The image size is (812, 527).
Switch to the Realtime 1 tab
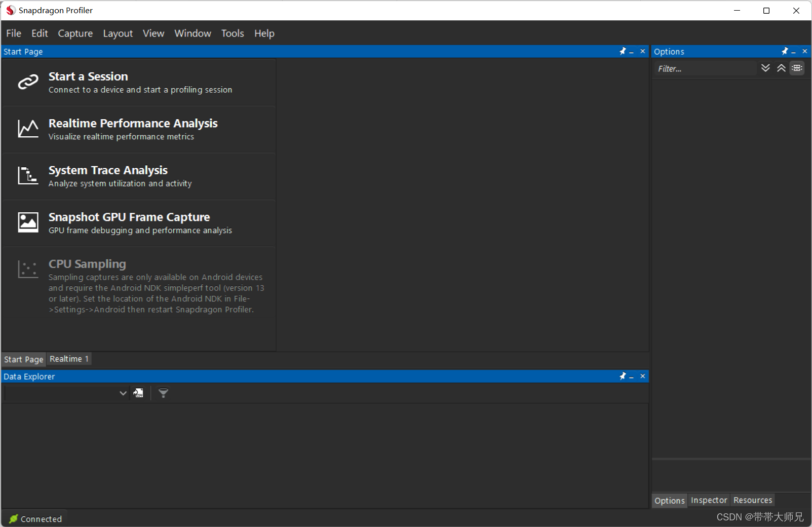point(69,359)
